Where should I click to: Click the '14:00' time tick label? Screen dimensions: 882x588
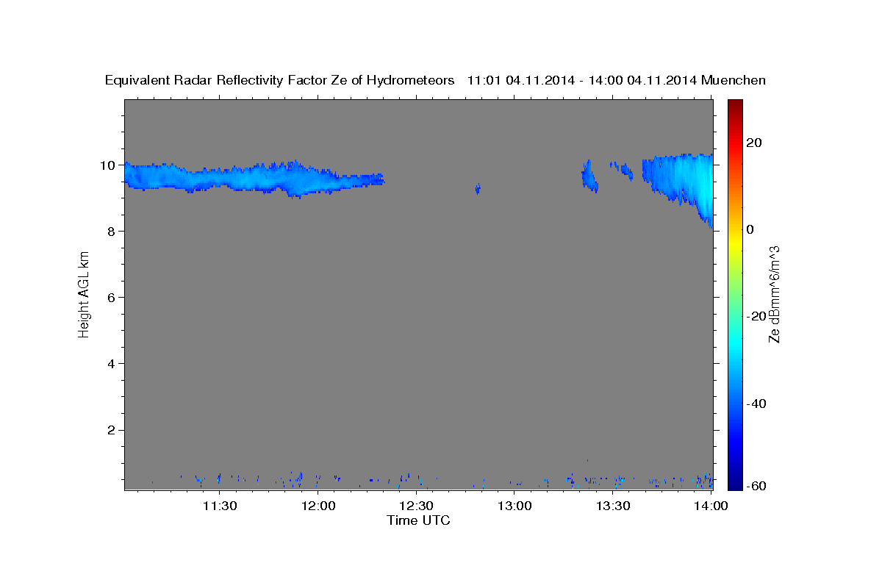tap(711, 506)
